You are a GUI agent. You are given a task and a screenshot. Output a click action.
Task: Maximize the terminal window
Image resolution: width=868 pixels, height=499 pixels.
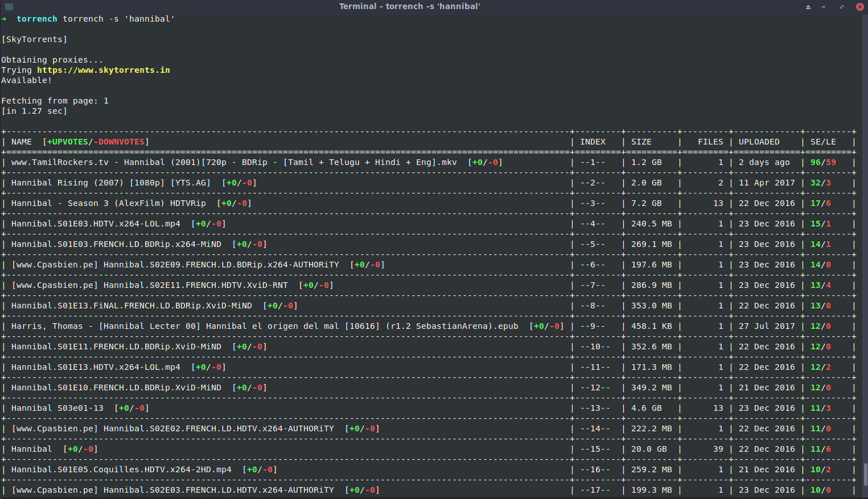841,7
